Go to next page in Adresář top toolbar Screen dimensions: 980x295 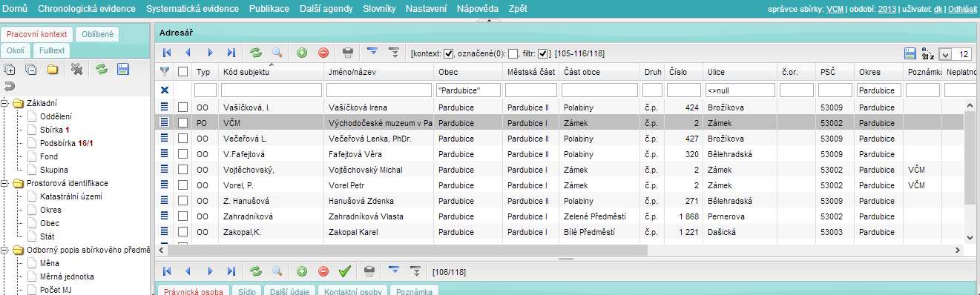(210, 53)
